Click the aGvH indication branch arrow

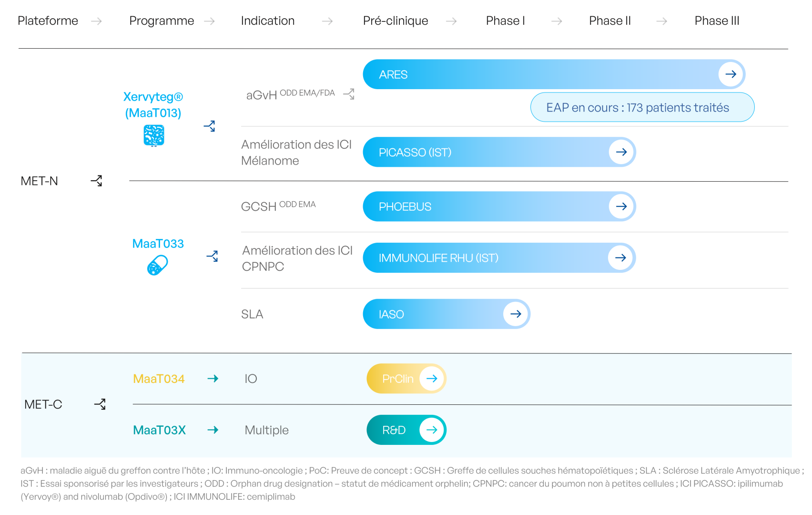click(x=349, y=94)
